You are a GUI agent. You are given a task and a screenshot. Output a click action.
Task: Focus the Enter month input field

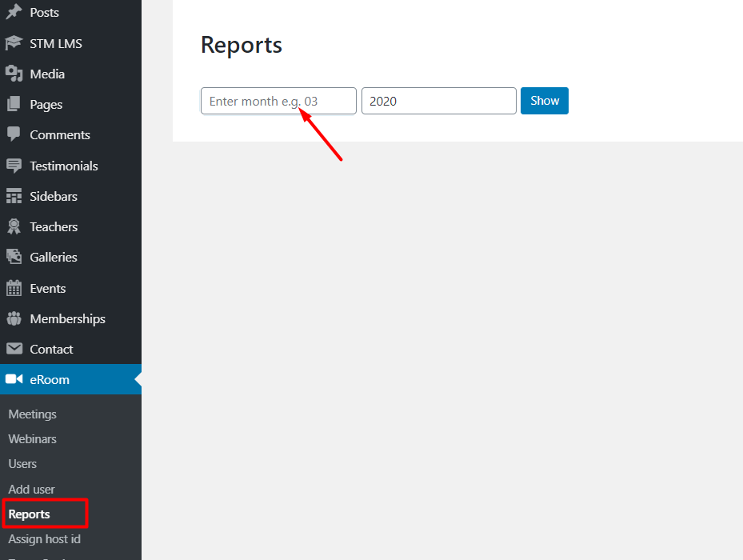278,101
